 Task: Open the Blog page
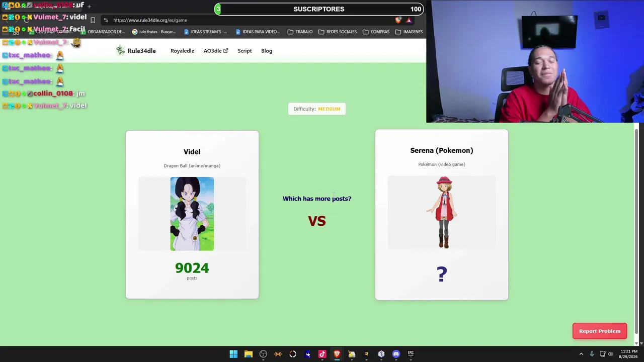267,51
